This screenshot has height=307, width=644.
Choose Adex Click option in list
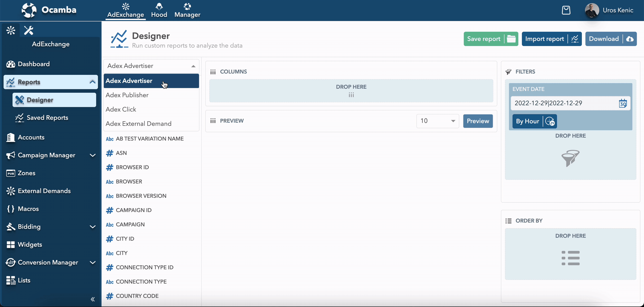(151, 110)
